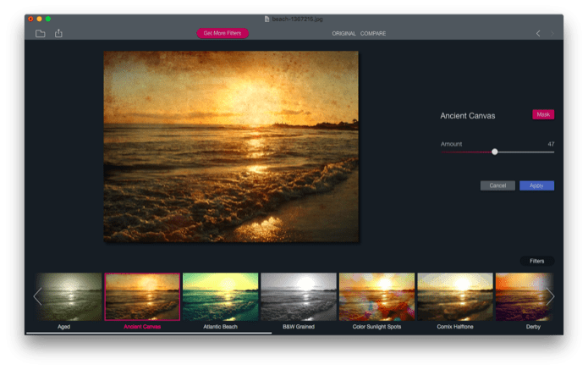Select the Aged filter thumbnail
Image resolution: width=588 pixels, height=370 pixels.
point(69,297)
